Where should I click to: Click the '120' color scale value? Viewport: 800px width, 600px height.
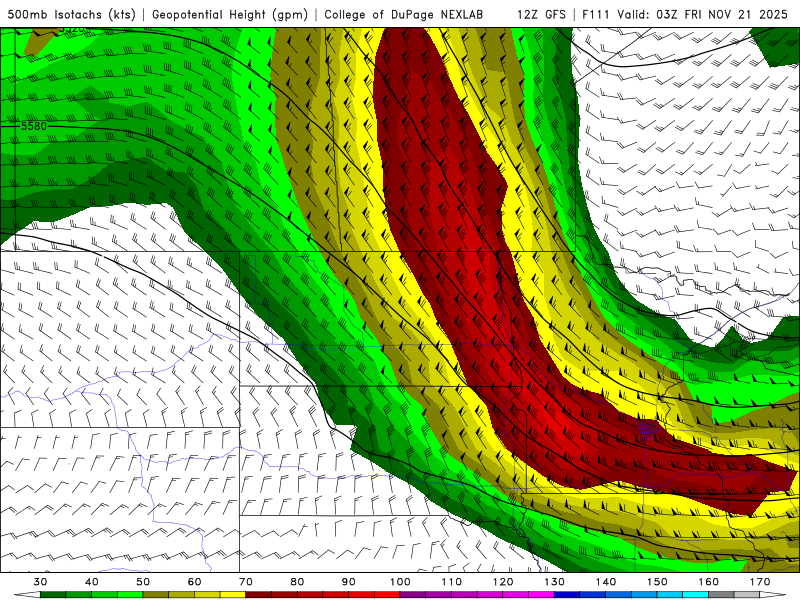point(503,582)
